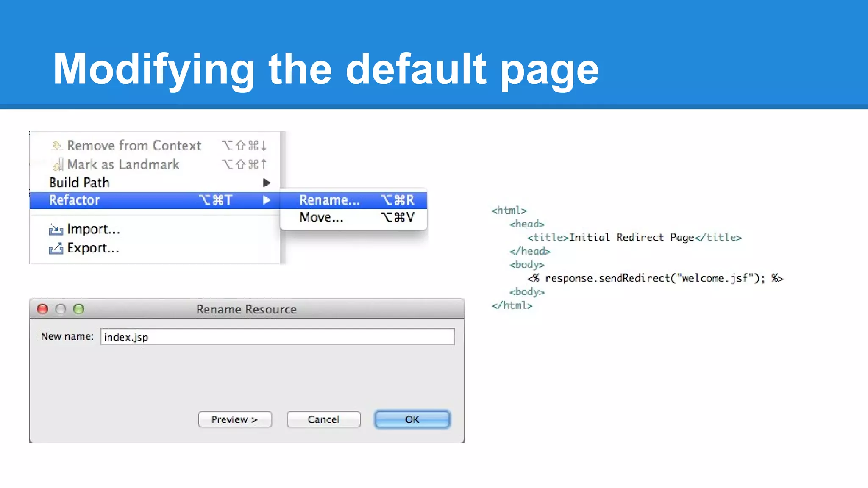Viewport: 868px width, 488px height.
Task: Click the Mark as Landmark icon
Action: pos(58,164)
